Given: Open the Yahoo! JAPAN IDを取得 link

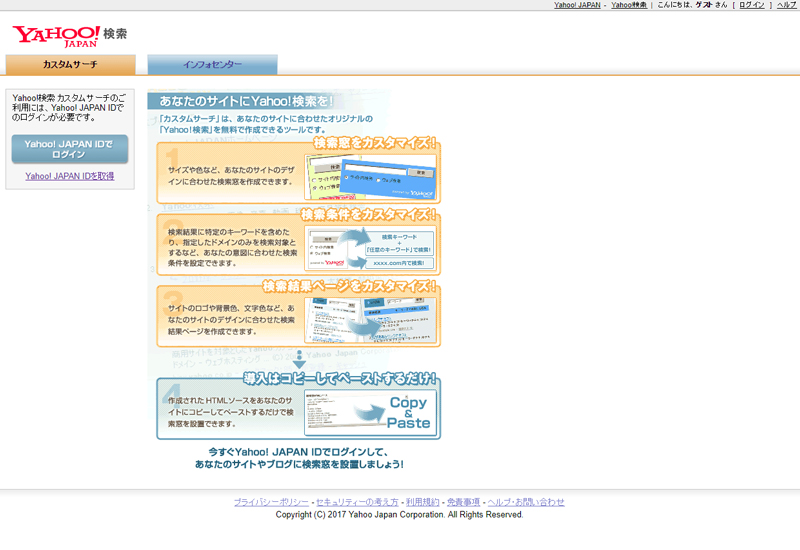Looking at the screenshot, I should click(70, 176).
